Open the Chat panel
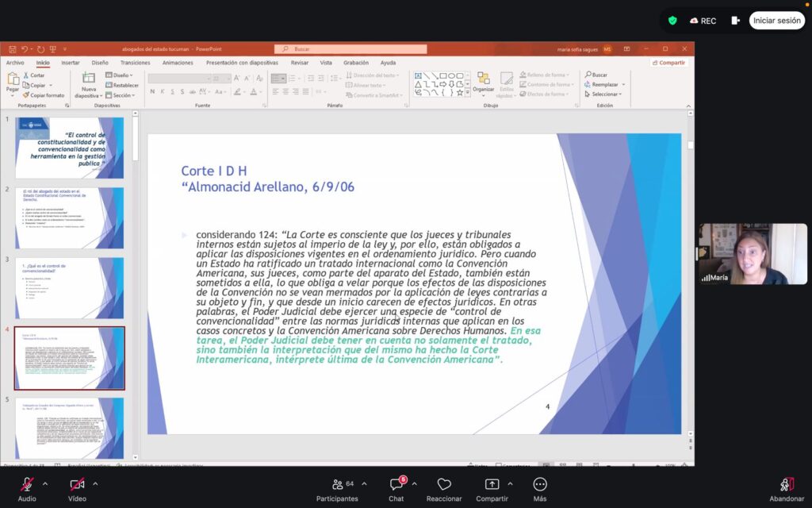 (396, 484)
